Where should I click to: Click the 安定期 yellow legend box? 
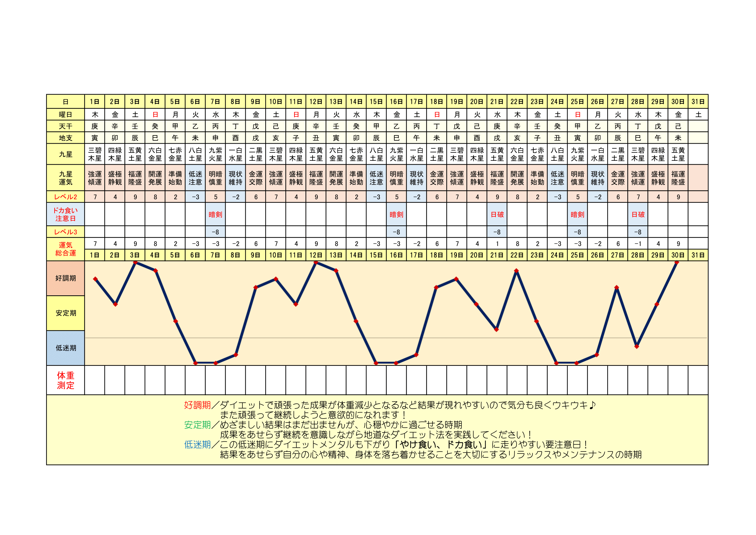66,313
